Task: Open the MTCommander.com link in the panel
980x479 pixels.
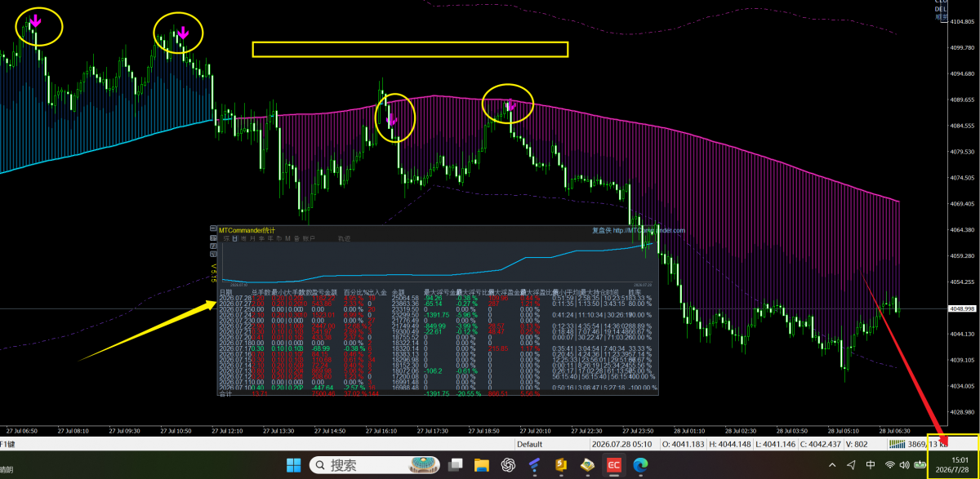Action: point(645,230)
